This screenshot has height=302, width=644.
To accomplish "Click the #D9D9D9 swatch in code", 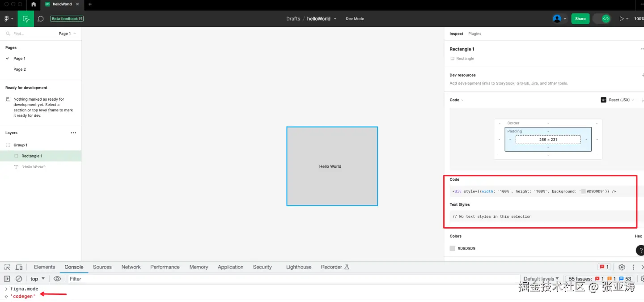I will (x=583, y=191).
